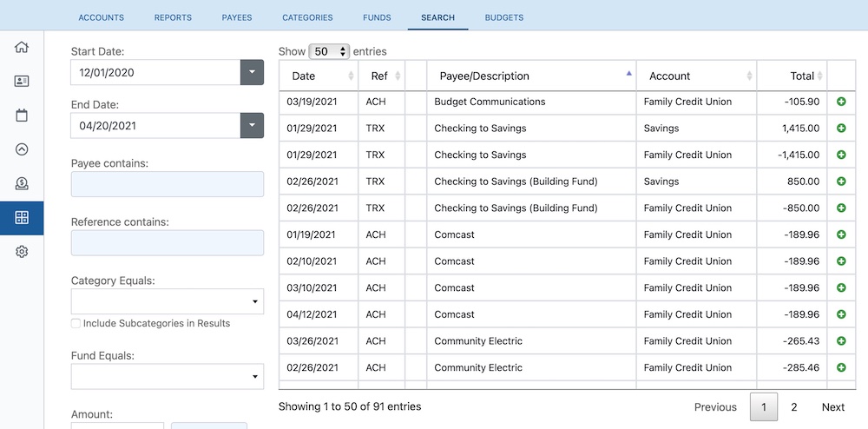Expand Savings 1,415.00 row plus icon
The image size is (868, 429).
point(841,129)
